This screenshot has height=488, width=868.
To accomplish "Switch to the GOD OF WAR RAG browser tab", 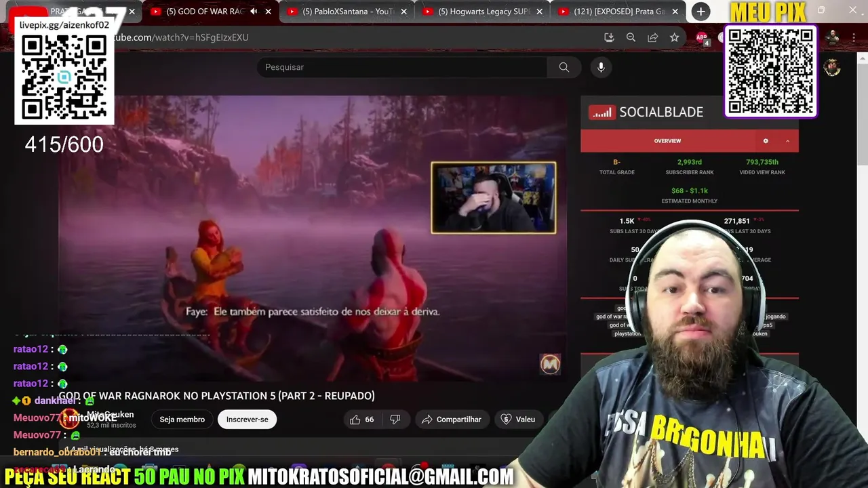I will (203, 12).
